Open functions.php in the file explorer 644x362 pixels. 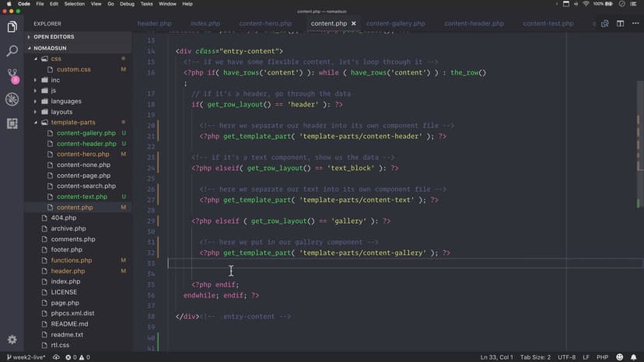(71, 260)
